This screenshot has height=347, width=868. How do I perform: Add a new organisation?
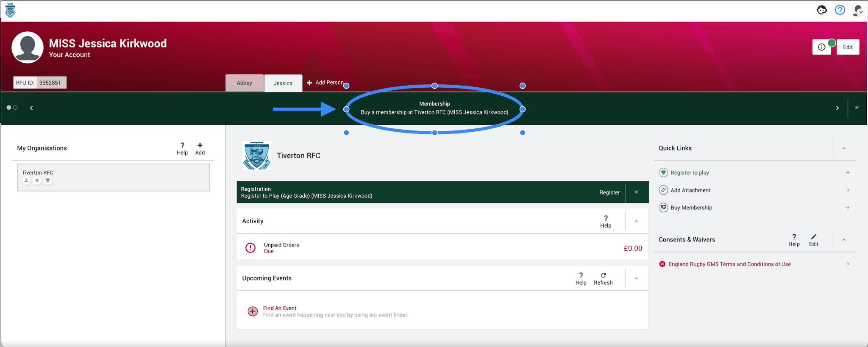(x=200, y=149)
